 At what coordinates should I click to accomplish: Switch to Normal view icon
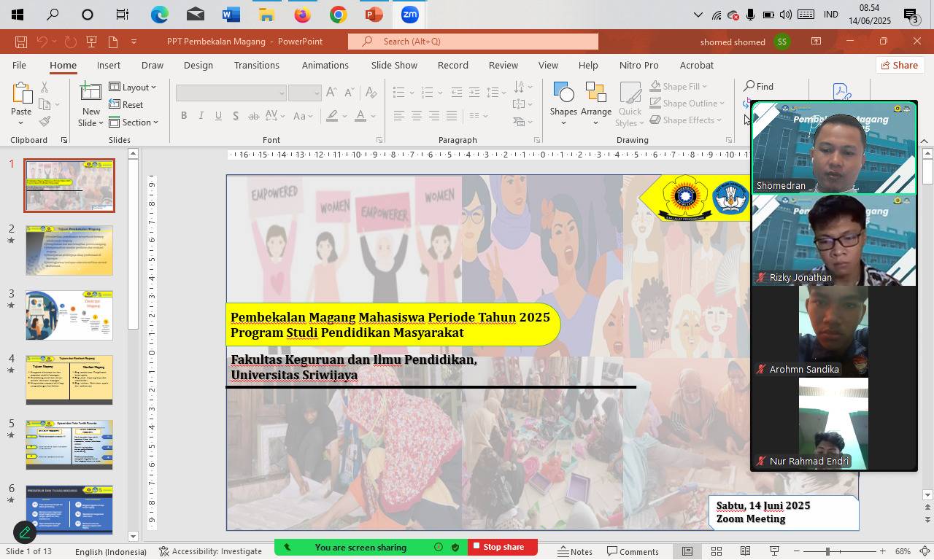[x=687, y=551]
